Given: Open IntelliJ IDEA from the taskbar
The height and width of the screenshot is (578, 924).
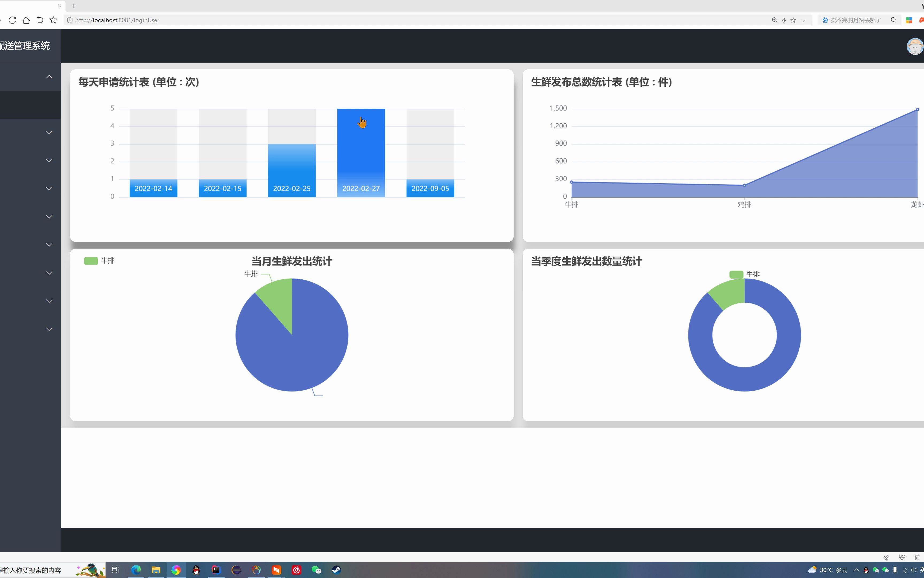Looking at the screenshot, I should point(216,570).
